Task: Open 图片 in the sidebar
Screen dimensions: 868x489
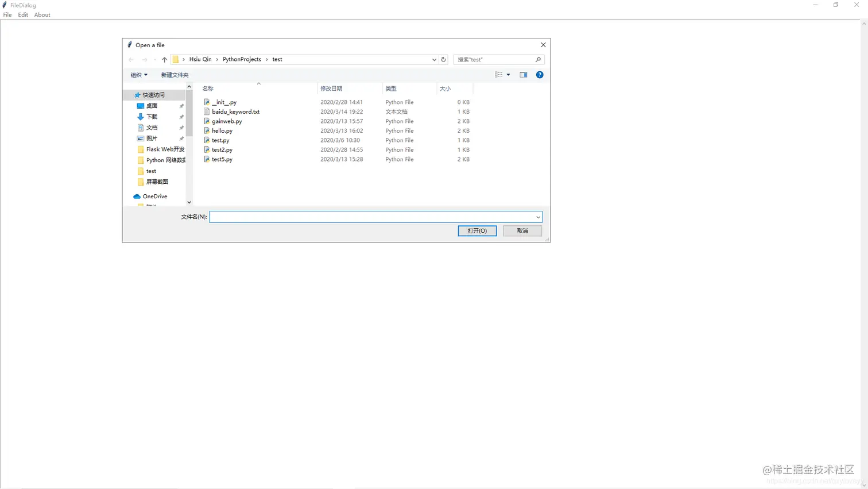Action: tap(152, 138)
